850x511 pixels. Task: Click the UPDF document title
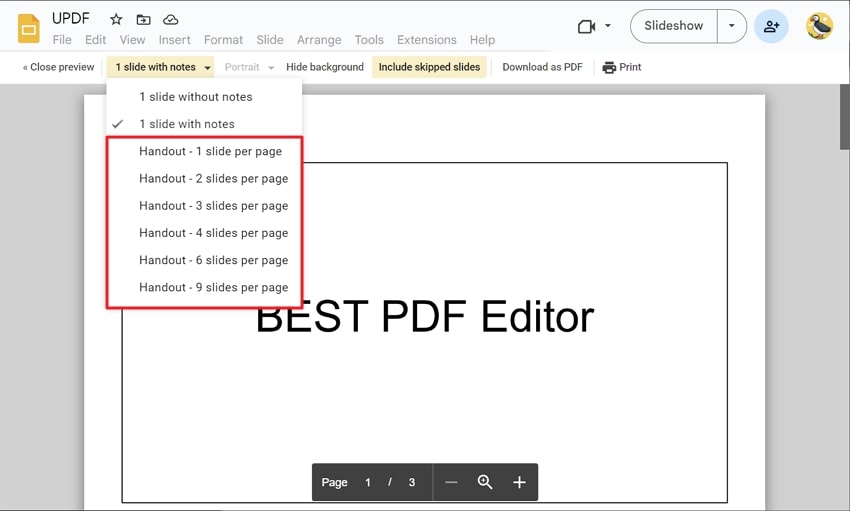[70, 18]
